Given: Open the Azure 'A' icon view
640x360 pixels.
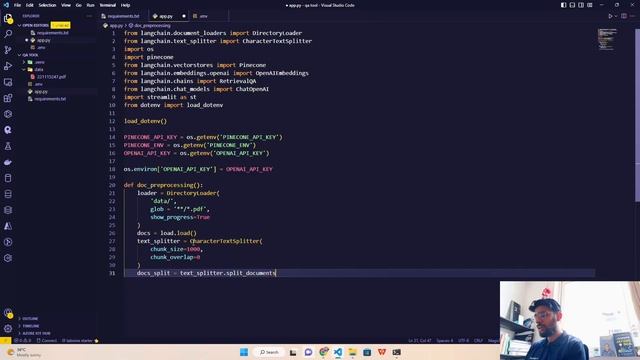Looking at the screenshot, I should click(8, 226).
